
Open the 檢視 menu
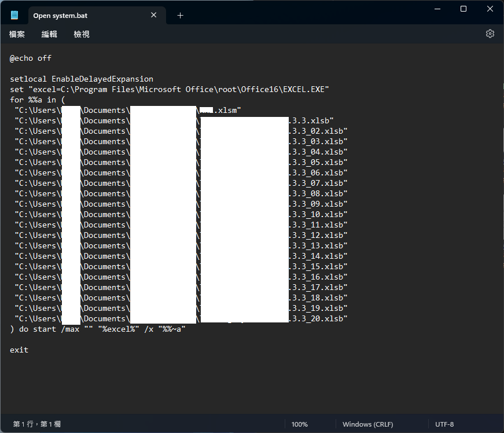[82, 34]
